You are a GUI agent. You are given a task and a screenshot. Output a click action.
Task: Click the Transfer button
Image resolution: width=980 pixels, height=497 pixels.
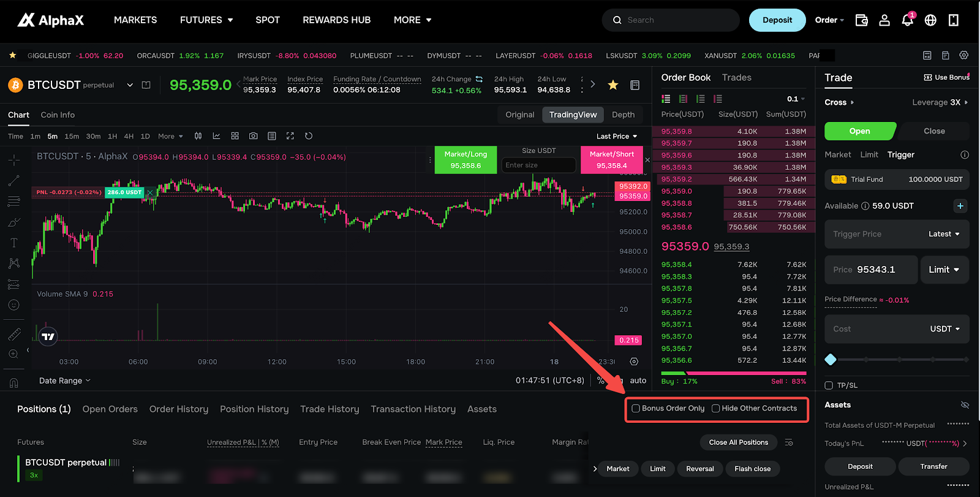[x=933, y=466]
